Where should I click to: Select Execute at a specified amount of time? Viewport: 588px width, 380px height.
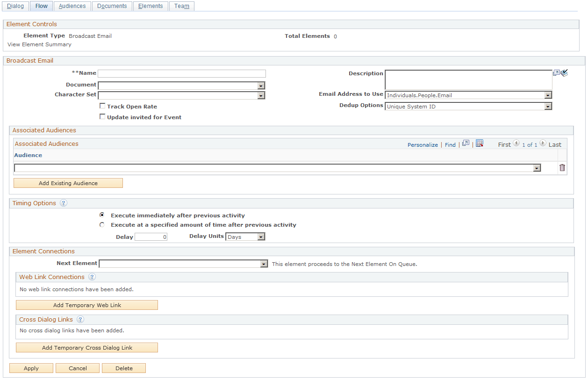tap(102, 224)
